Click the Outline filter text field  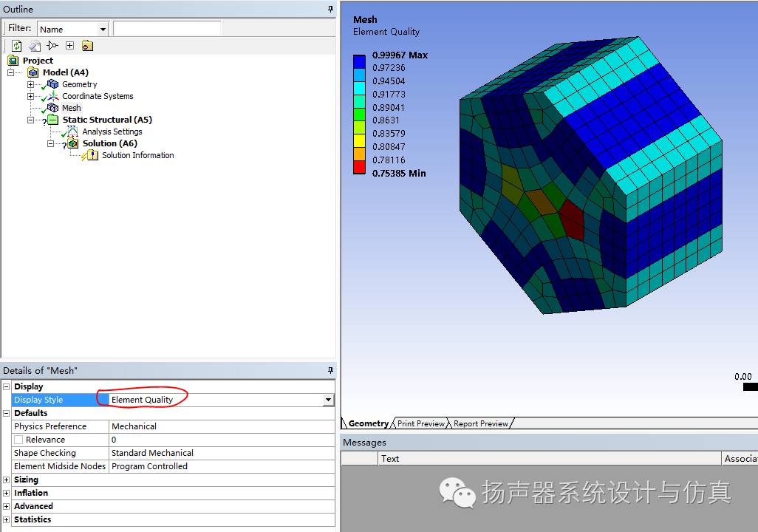pyautogui.click(x=167, y=29)
